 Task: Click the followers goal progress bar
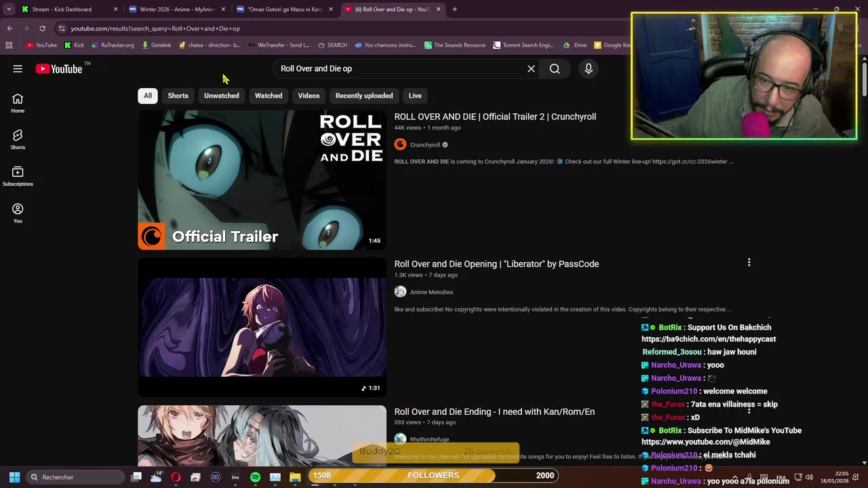(x=433, y=475)
